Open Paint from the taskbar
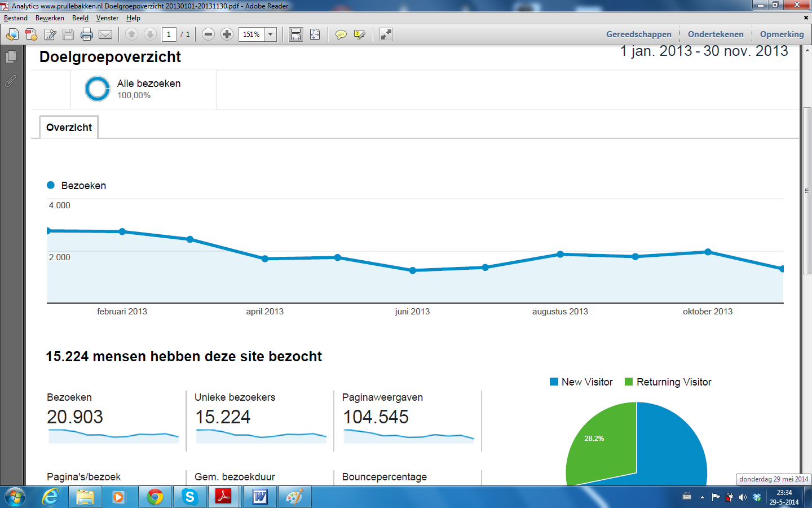The width and height of the screenshot is (812, 508). pyautogui.click(x=294, y=497)
